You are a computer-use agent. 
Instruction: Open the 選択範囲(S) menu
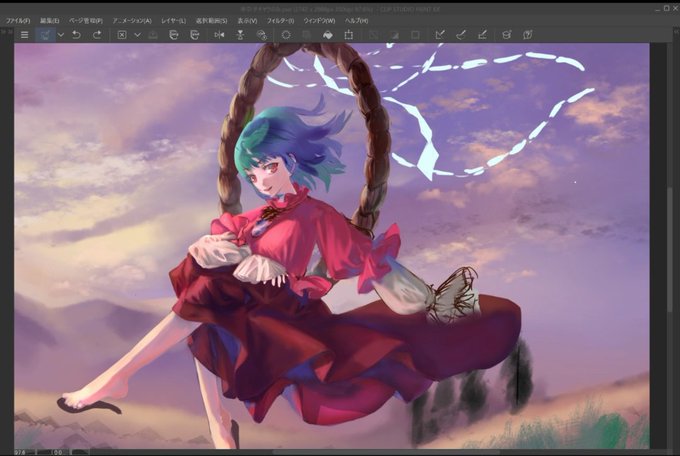[x=211, y=21]
